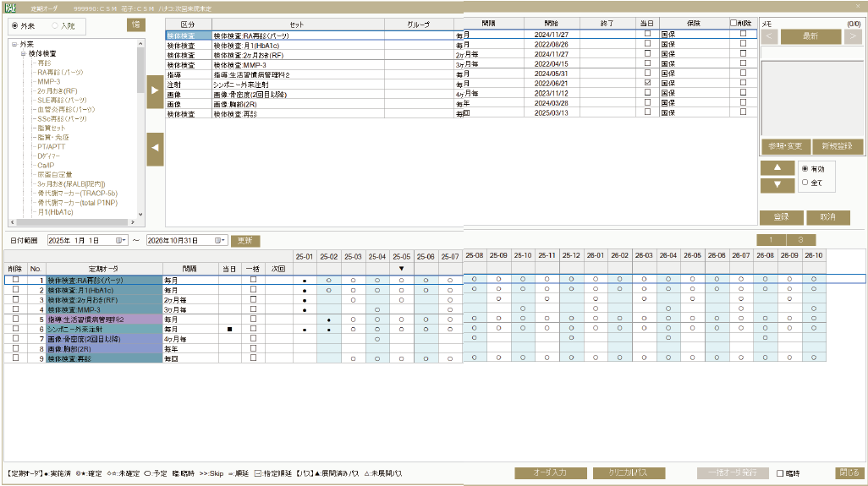This screenshot has height=486, width=868.
Task: Click the small gold button beside 入院 radio
Action: click(x=135, y=25)
